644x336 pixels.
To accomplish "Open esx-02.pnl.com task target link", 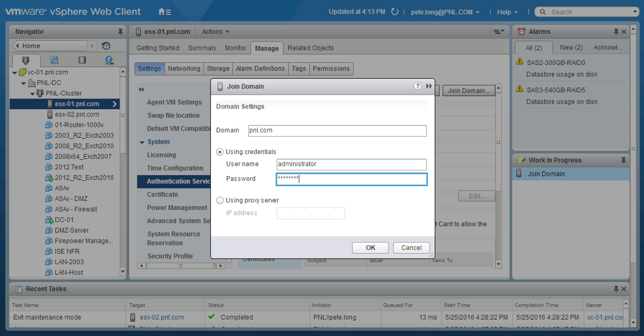I will pos(162,318).
